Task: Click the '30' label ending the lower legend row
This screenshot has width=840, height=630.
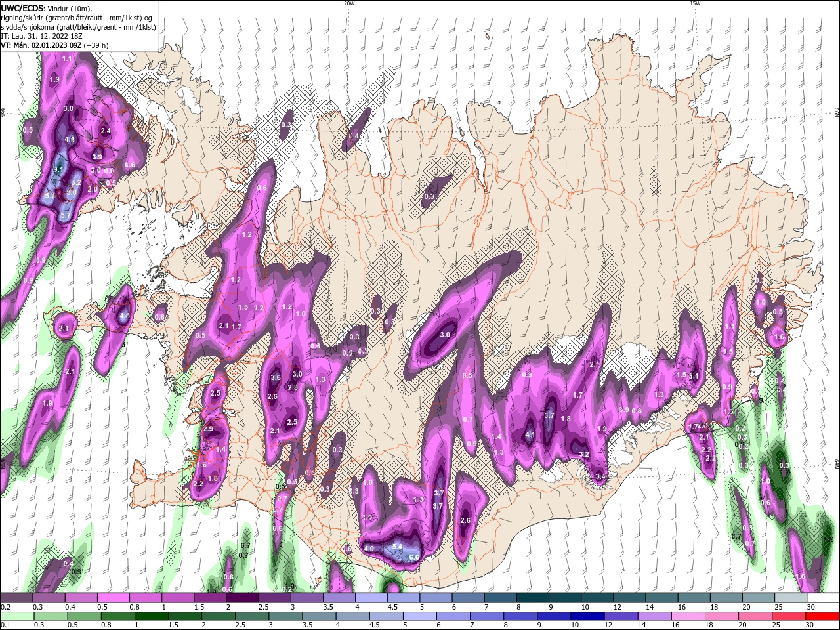Action: 811,625
